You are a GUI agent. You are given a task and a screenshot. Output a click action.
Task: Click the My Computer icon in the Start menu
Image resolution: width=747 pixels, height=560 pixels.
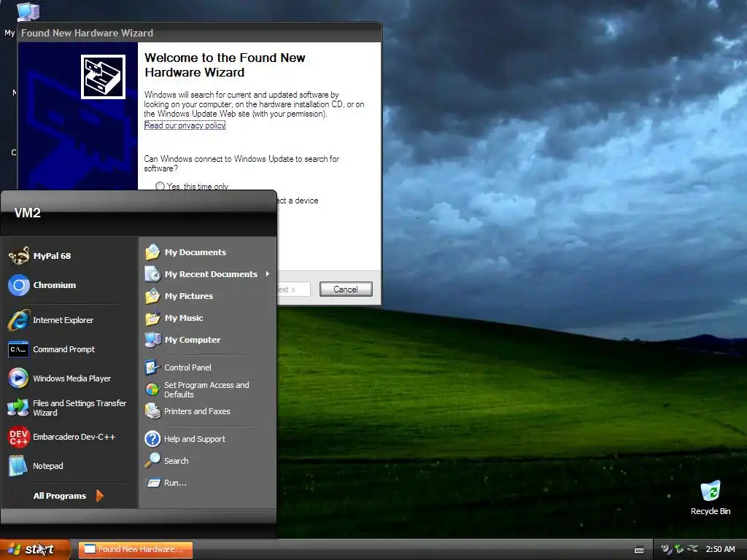pos(152,340)
